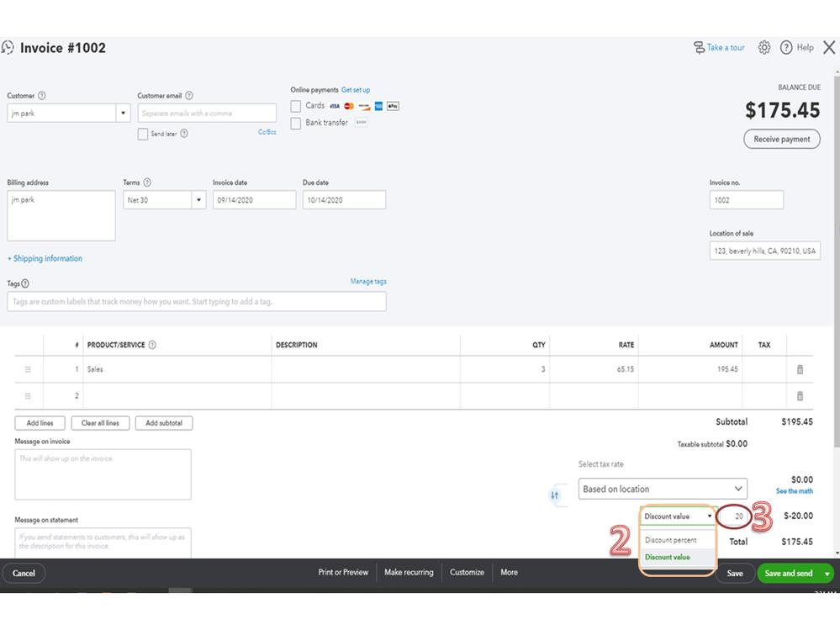Viewport: 840px width, 630px height.
Task: Click the Take a tour icon
Action: (699, 48)
